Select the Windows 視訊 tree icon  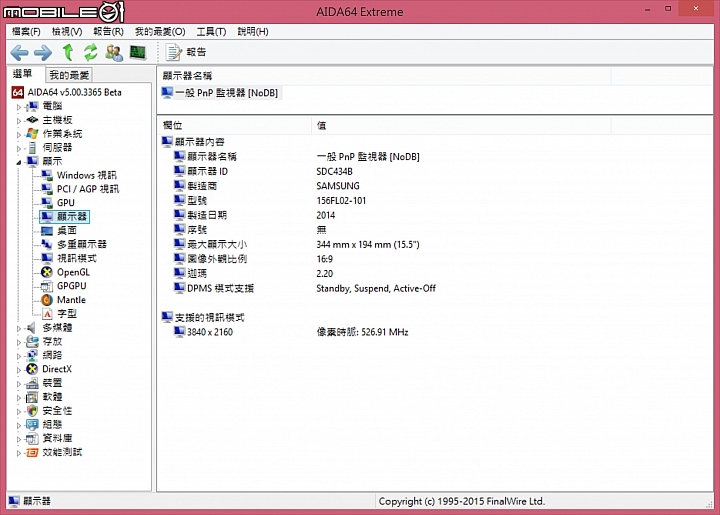click(47, 175)
